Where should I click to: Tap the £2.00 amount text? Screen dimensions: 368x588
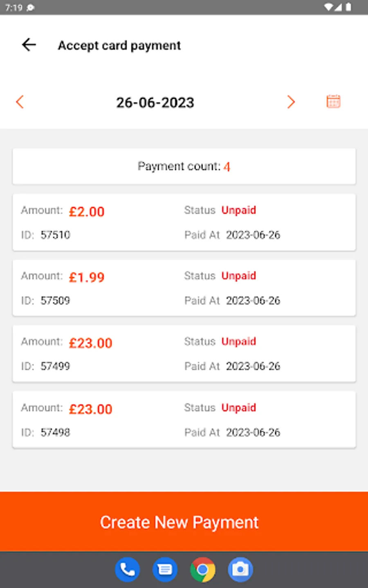coord(87,212)
